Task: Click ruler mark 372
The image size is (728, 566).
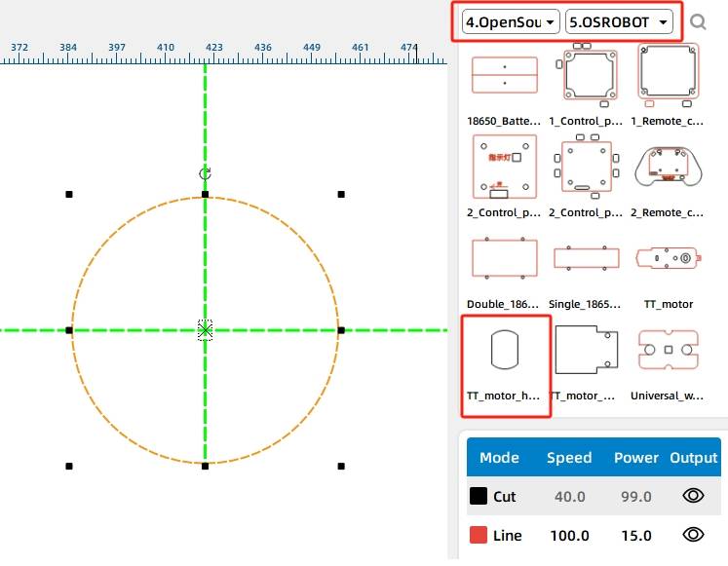Action: (19, 48)
